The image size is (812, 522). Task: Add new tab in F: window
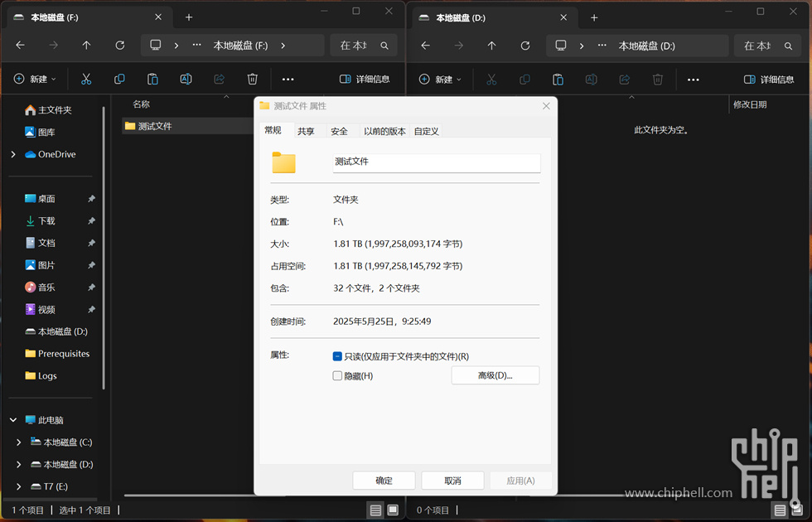[x=189, y=17]
